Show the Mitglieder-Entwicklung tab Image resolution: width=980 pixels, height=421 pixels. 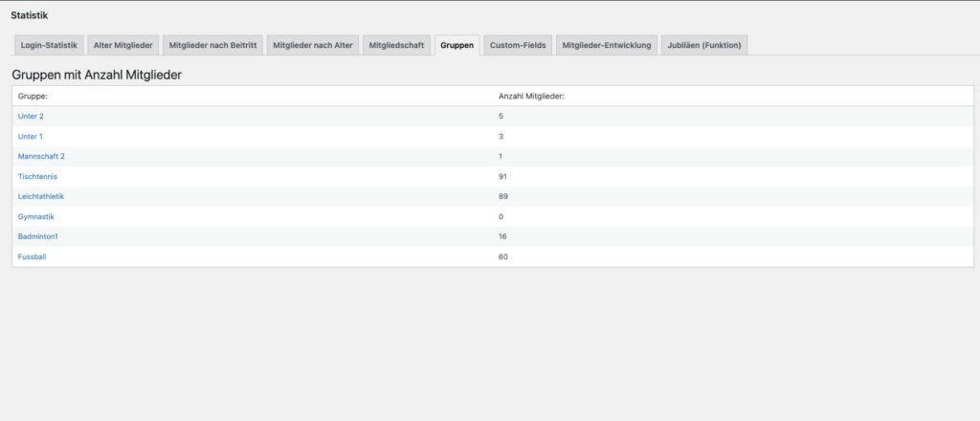coord(607,45)
